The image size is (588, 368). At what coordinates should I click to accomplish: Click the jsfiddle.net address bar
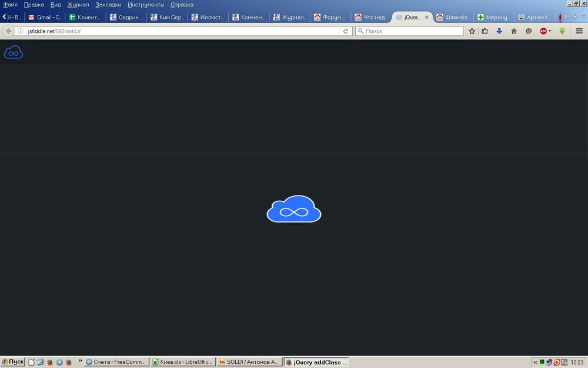click(x=183, y=31)
